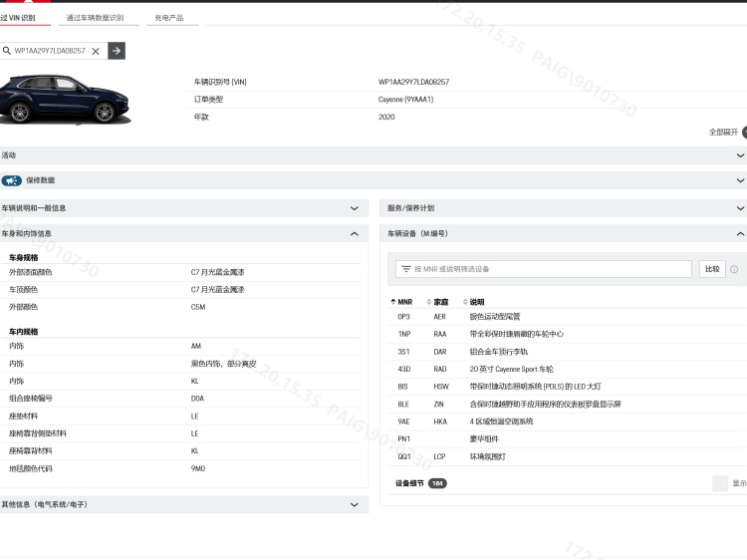This screenshot has height=560, width=747.
Task: Select equipment row 3S1 铝合金车顶行李轨
Action: point(567,352)
